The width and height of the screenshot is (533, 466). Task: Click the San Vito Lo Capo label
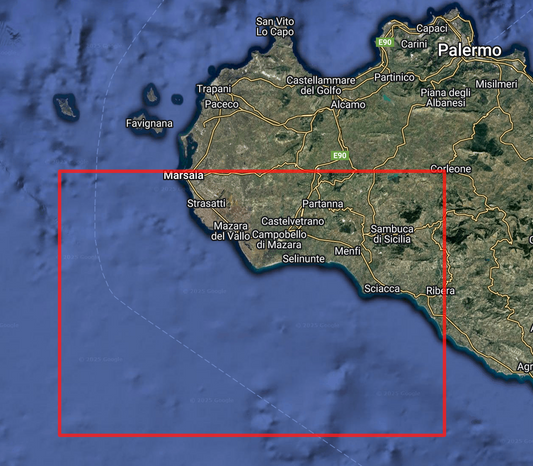pyautogui.click(x=275, y=27)
